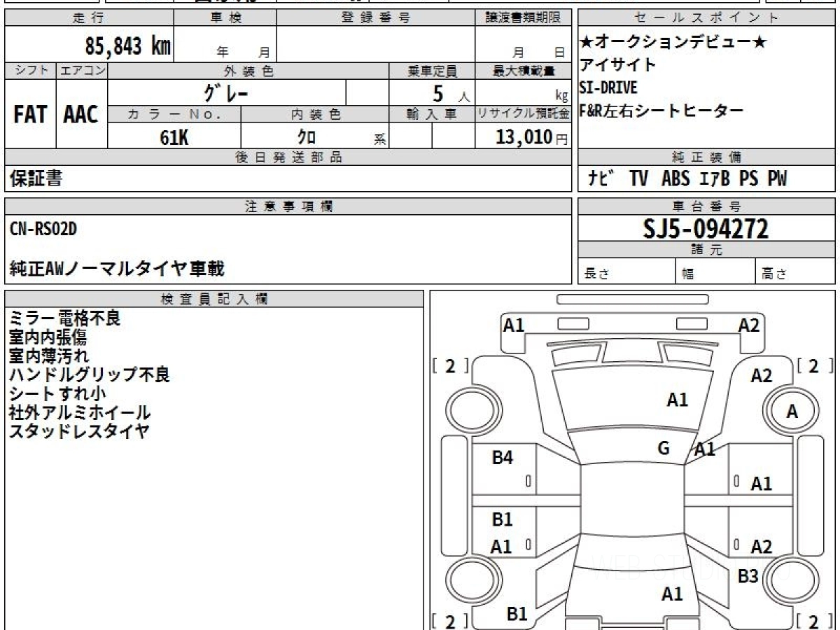Select the カラーNo. label
840x630 pixels.
click(174, 114)
